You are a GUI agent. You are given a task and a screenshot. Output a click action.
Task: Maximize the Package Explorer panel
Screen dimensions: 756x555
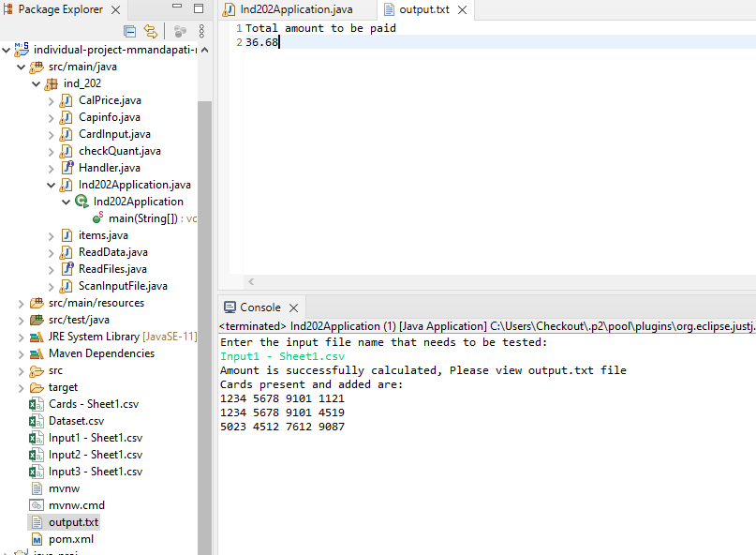pyautogui.click(x=199, y=8)
